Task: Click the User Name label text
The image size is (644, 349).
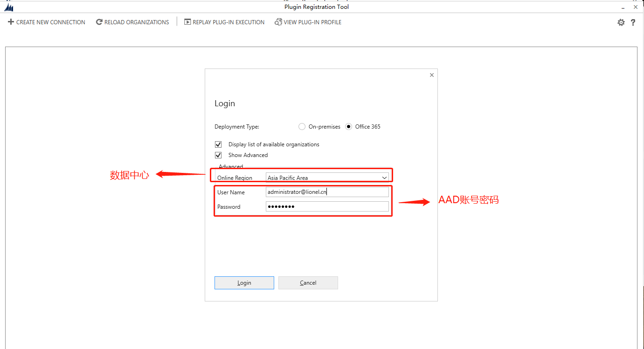Action: (231, 192)
